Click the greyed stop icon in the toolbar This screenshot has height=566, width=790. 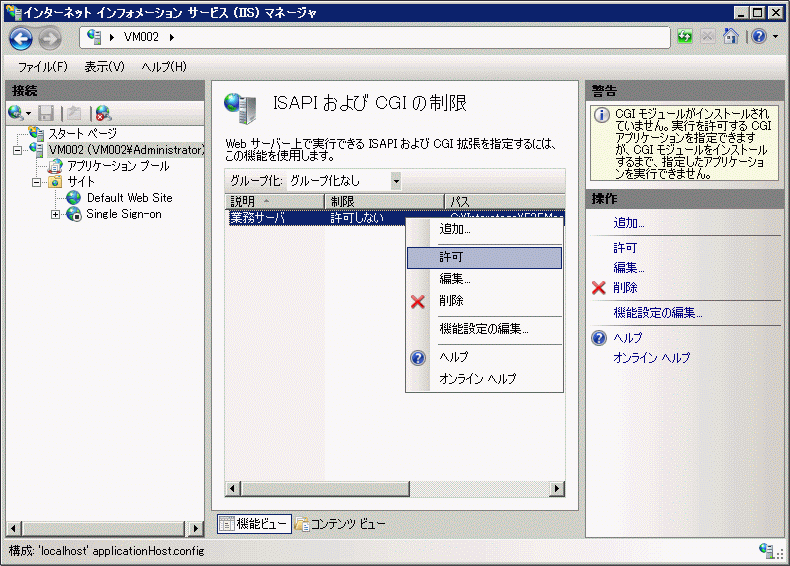pos(707,36)
